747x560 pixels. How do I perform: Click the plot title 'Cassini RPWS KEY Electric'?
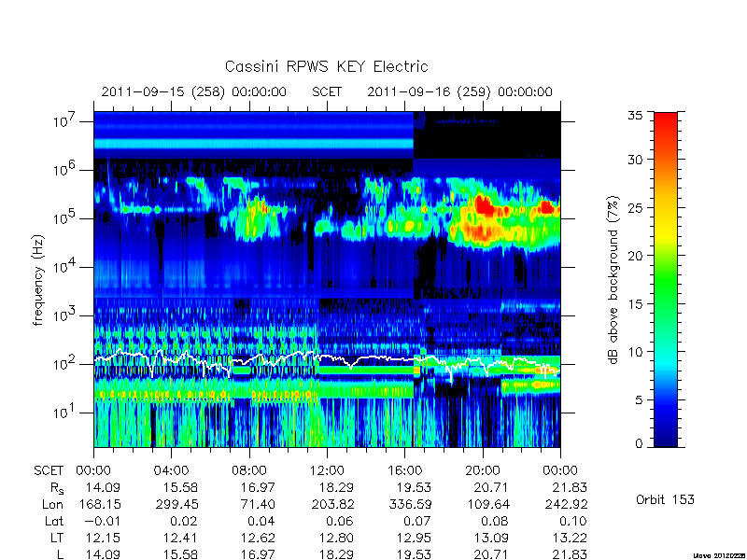coord(326,66)
